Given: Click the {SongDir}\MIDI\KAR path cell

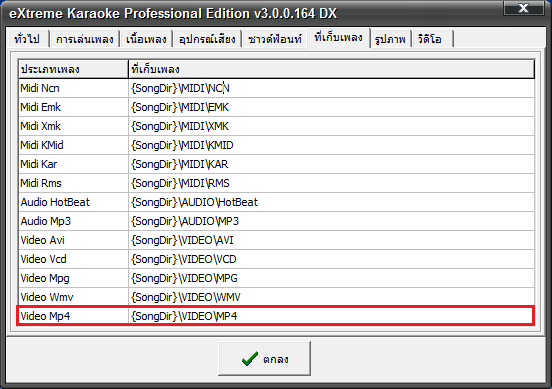Looking at the screenshot, I should click(x=332, y=164).
